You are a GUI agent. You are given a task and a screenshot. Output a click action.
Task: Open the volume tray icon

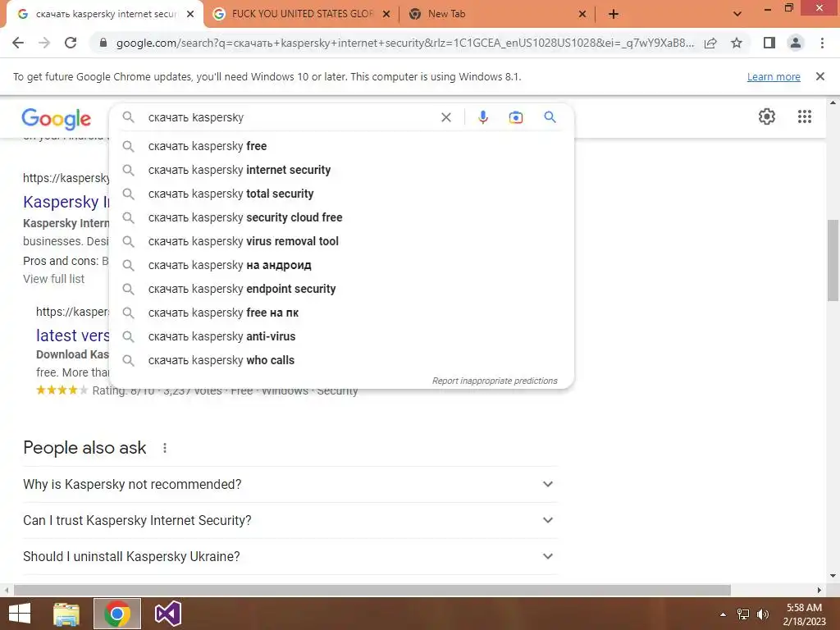point(762,614)
